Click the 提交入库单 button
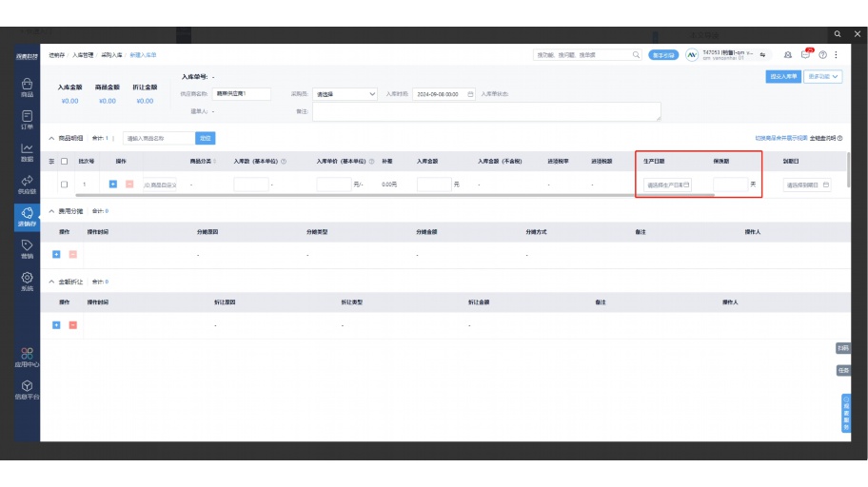The image size is (868, 487). click(783, 76)
